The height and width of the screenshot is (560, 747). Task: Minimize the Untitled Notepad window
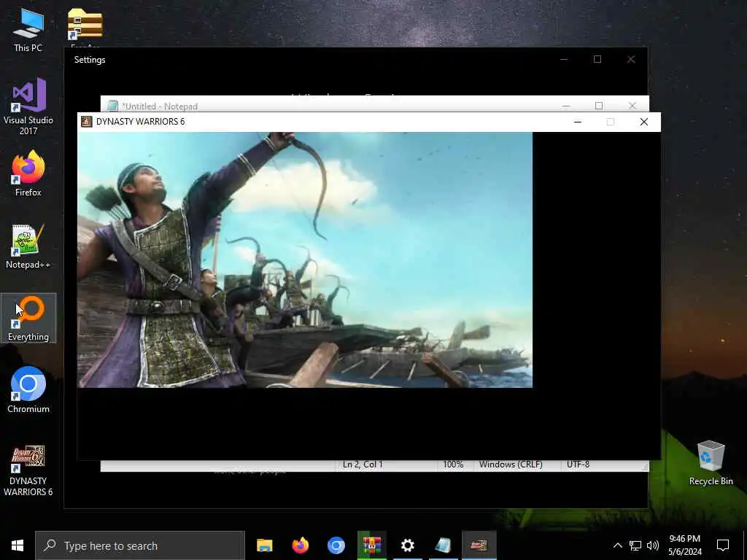[x=565, y=105]
